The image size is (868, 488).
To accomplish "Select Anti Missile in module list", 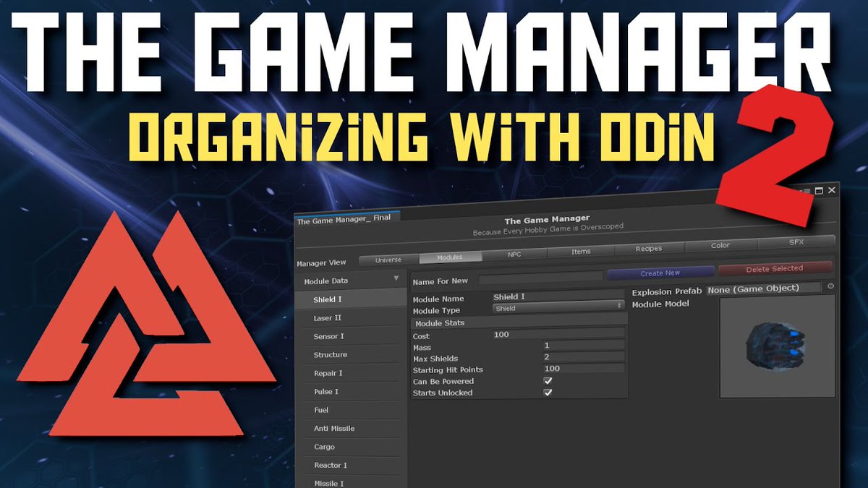I will point(352,428).
